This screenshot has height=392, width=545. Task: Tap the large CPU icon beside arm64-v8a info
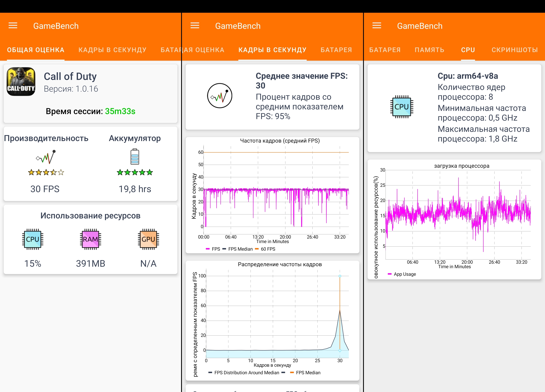coord(402,107)
